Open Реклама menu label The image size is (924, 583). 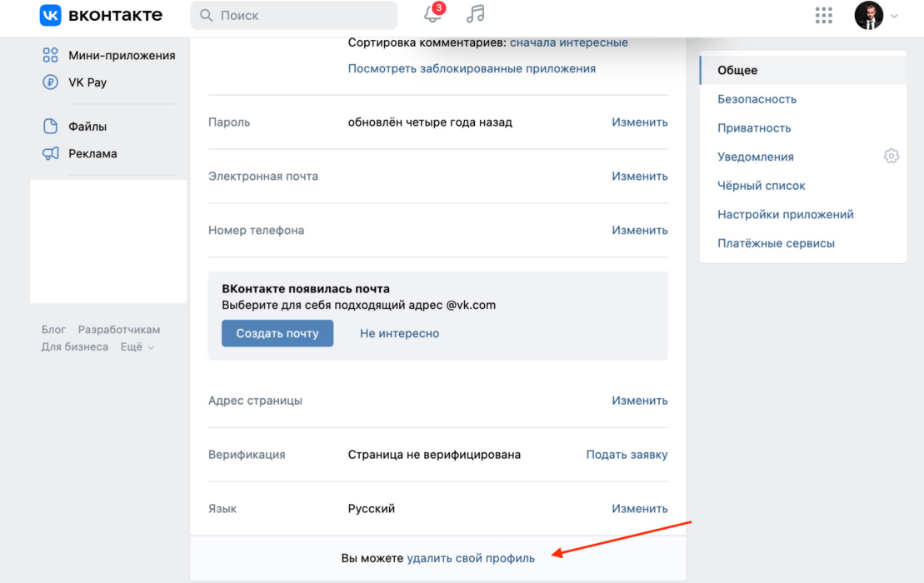click(x=92, y=154)
